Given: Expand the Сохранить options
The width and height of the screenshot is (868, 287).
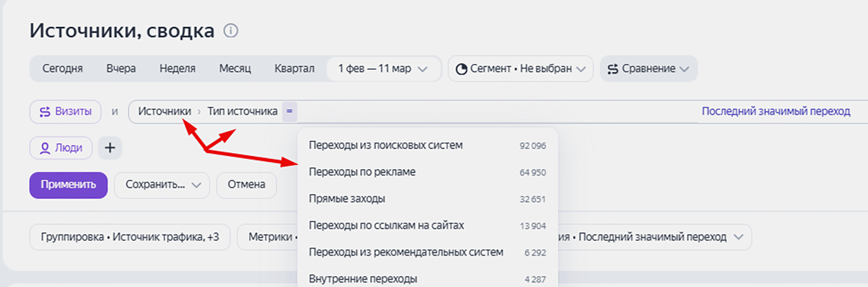Looking at the screenshot, I should click(162, 185).
